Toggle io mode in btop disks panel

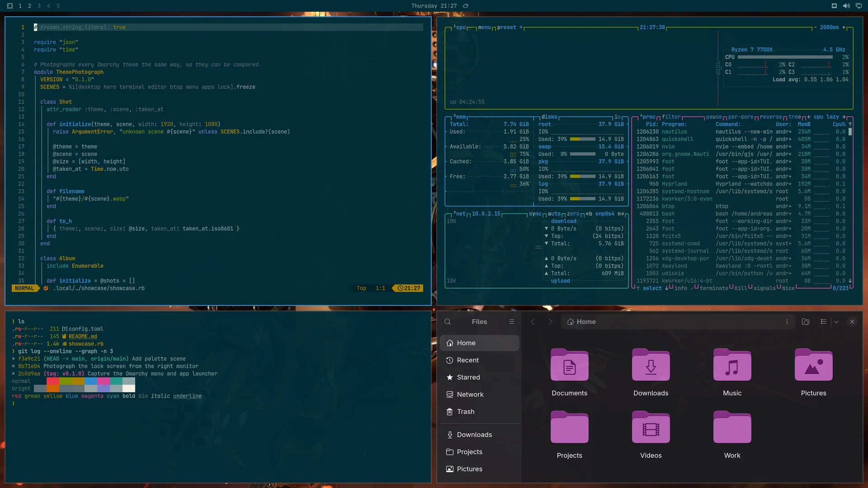coord(618,117)
